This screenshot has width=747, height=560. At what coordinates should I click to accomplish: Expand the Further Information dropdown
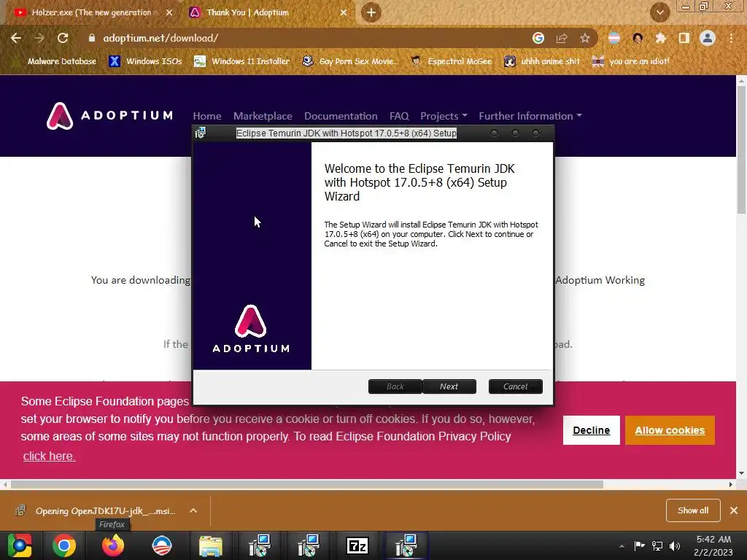tap(530, 116)
